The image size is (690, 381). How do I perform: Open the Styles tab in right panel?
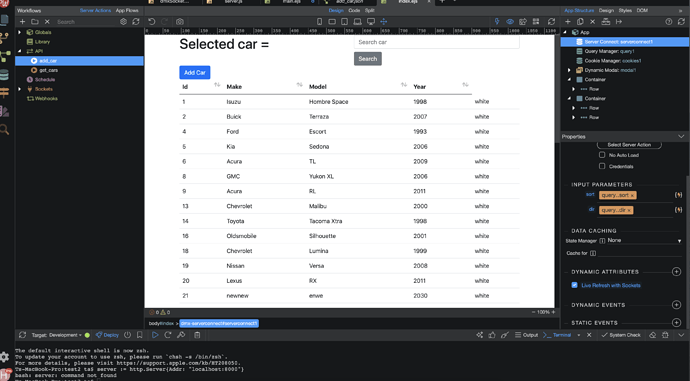click(x=625, y=10)
